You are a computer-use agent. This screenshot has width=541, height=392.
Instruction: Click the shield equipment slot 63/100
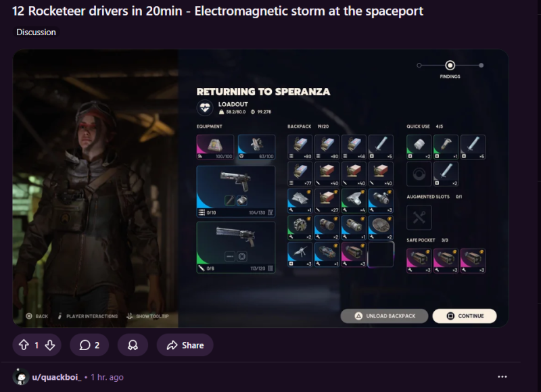(257, 147)
